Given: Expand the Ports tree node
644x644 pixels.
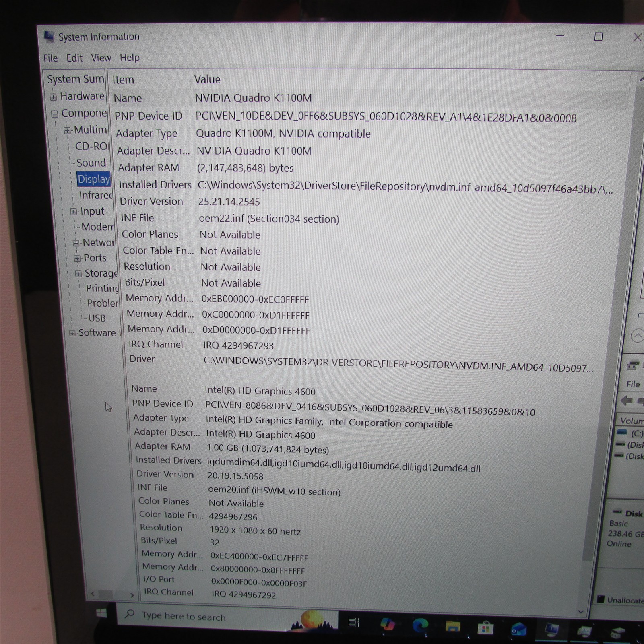Looking at the screenshot, I should [x=77, y=258].
